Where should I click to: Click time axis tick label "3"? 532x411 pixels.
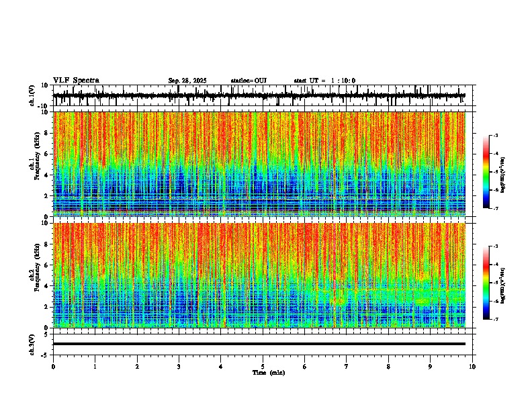click(x=179, y=367)
